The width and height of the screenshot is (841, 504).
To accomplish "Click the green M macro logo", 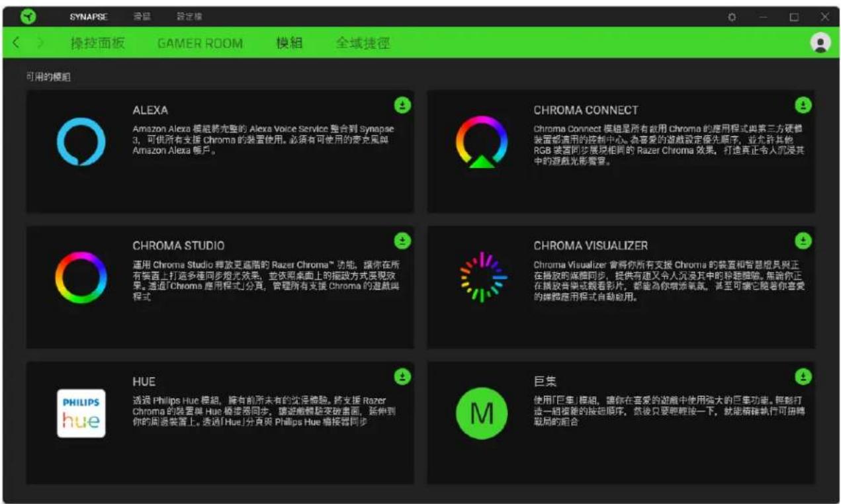I will pyautogui.click(x=482, y=413).
